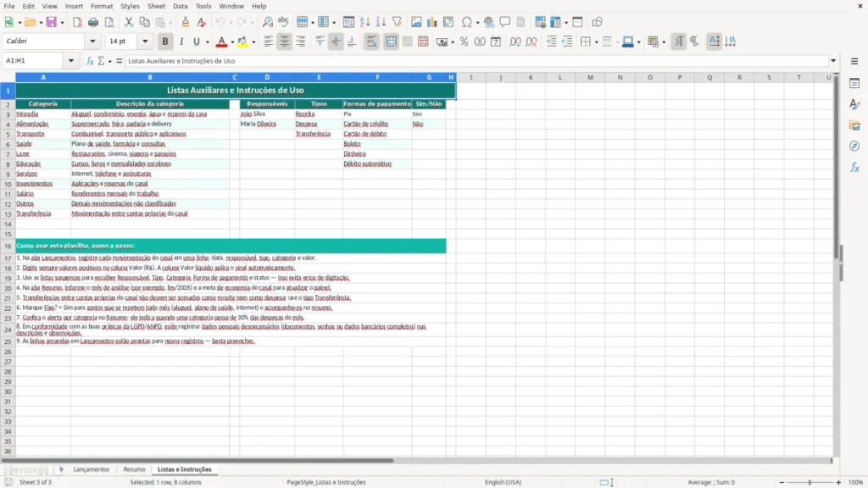Click the Function Wizard fx icon

pos(90,61)
